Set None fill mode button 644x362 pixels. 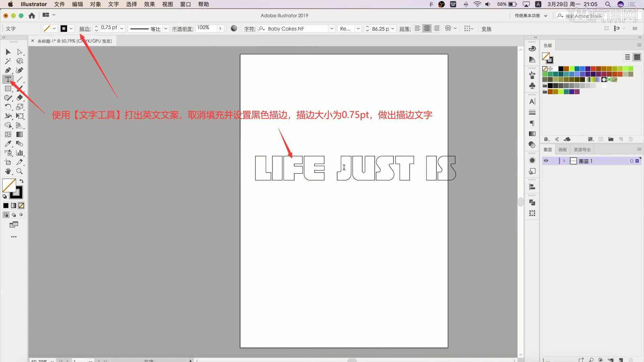click(21, 205)
